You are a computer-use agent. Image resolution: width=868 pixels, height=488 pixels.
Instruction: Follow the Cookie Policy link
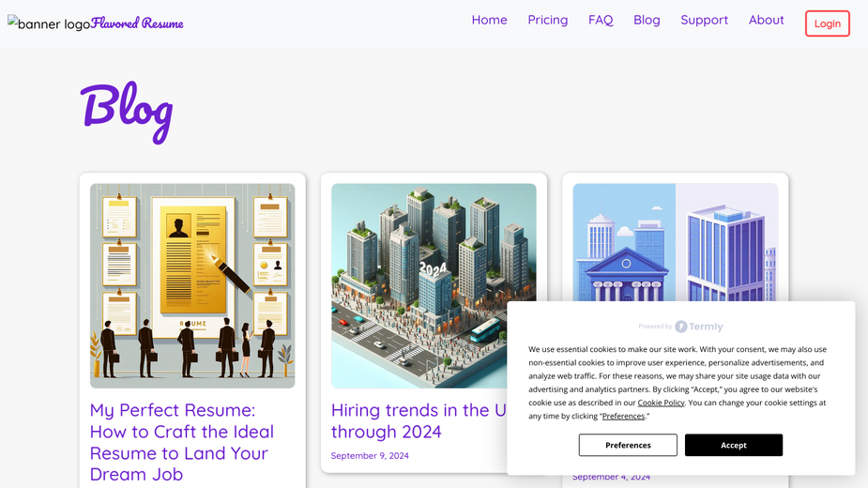pyautogui.click(x=661, y=403)
